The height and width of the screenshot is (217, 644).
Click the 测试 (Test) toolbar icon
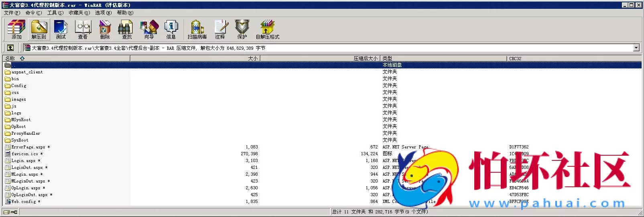point(61,29)
